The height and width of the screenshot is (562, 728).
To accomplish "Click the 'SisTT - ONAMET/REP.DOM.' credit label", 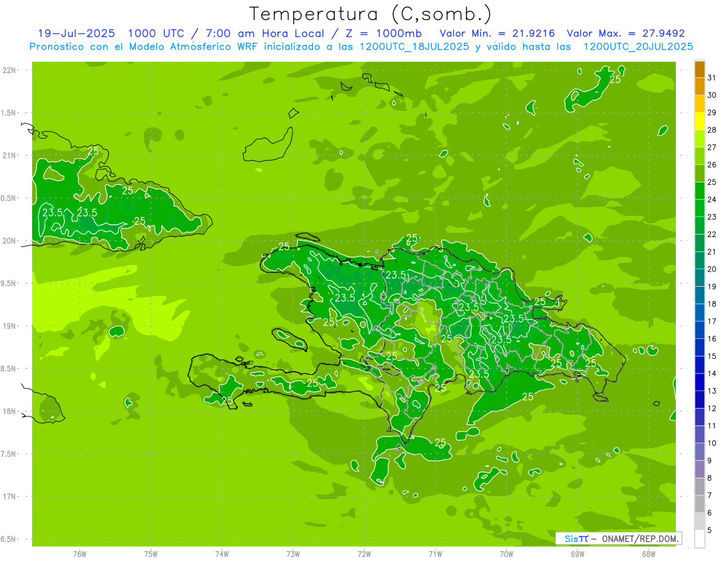I will pos(619,538).
